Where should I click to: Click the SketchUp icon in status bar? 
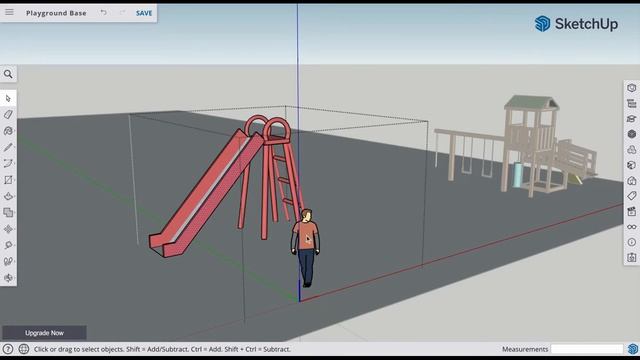tap(633, 349)
